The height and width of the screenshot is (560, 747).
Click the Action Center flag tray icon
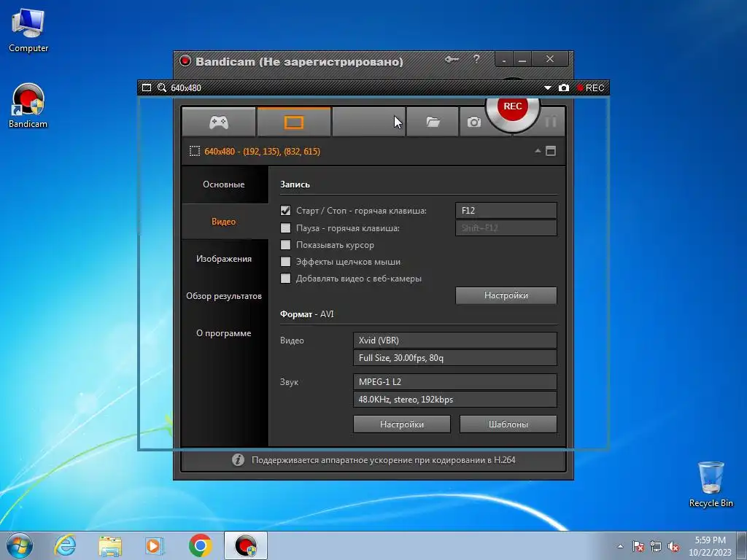[x=638, y=546]
